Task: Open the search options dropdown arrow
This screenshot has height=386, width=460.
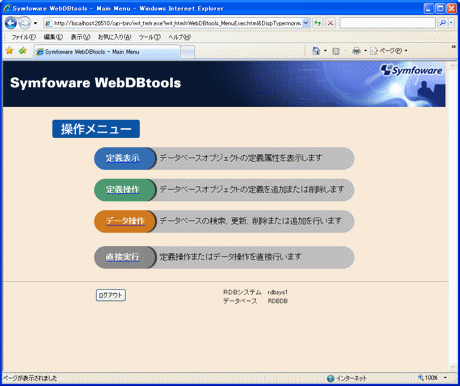Action: 451,23
